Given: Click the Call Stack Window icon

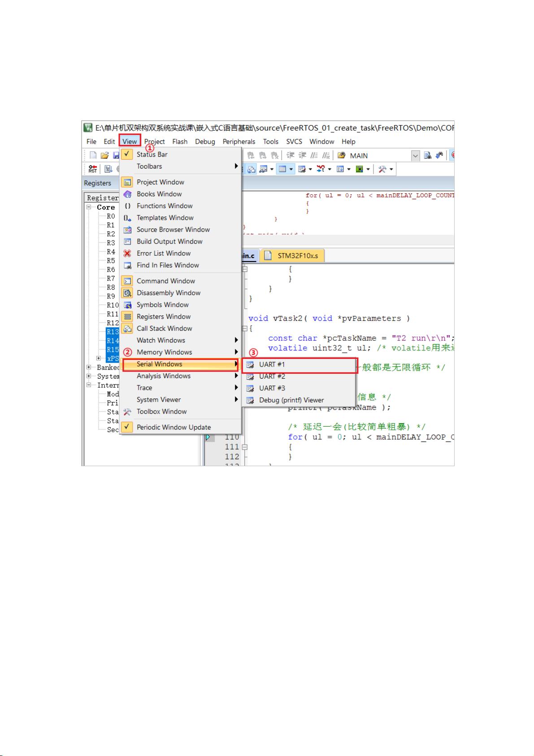Looking at the screenshot, I should click(x=128, y=328).
